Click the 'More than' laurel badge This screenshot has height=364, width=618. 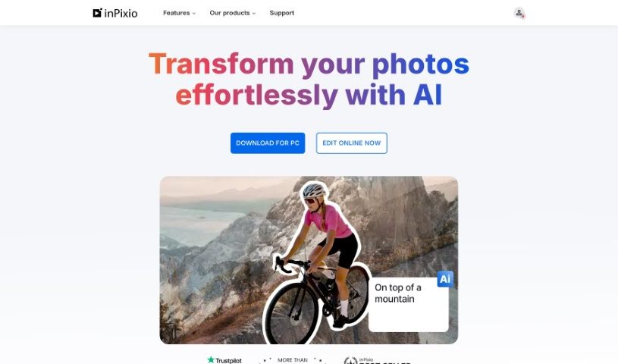[293, 360]
